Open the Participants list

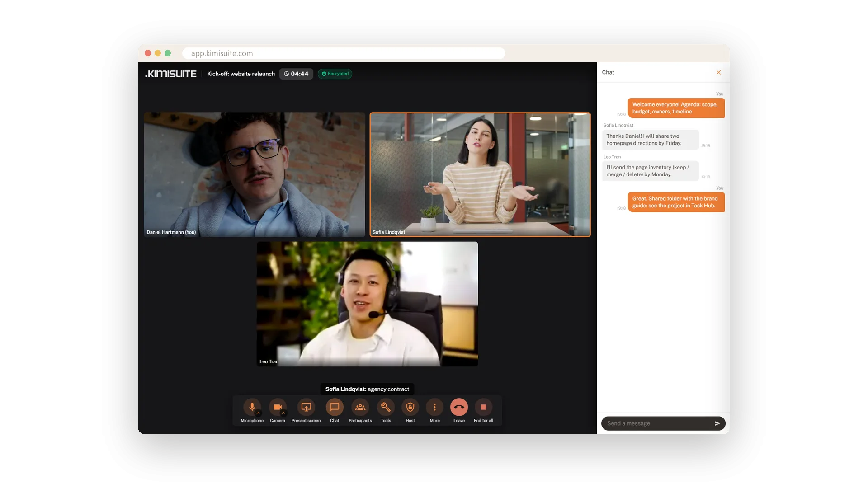360,407
